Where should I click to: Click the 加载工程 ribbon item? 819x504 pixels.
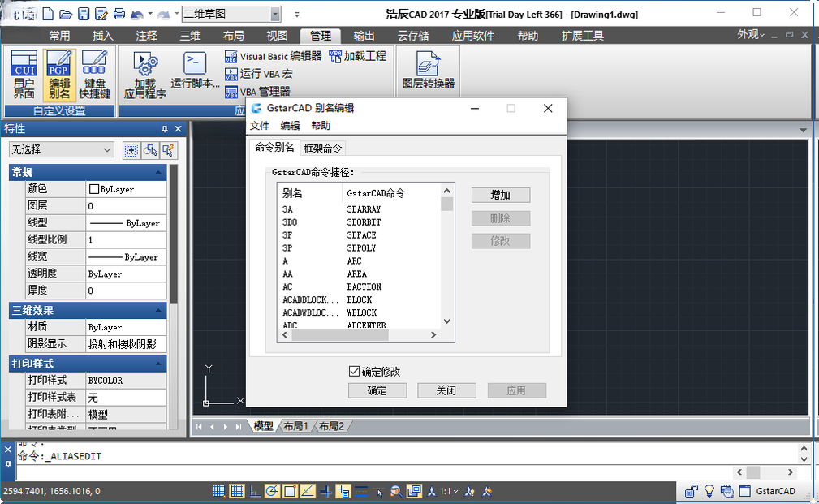click(358, 56)
